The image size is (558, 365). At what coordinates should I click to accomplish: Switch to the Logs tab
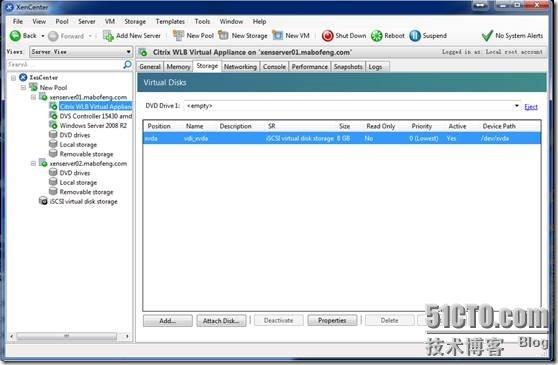tap(377, 67)
